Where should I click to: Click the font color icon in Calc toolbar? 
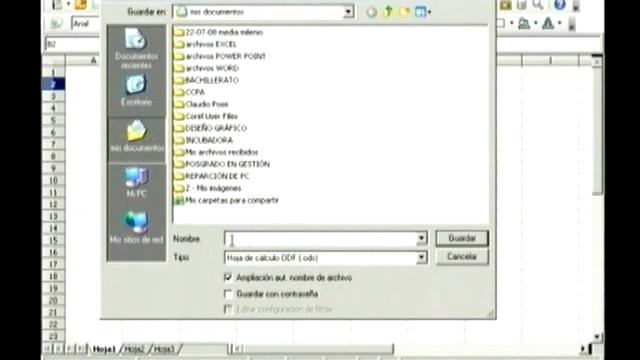coord(548,23)
